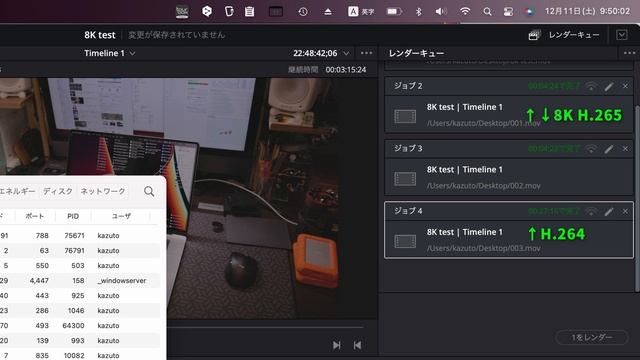This screenshot has width=640, height=360.
Task: Toggle remote rendering icon for job 4
Action: [x=591, y=211]
